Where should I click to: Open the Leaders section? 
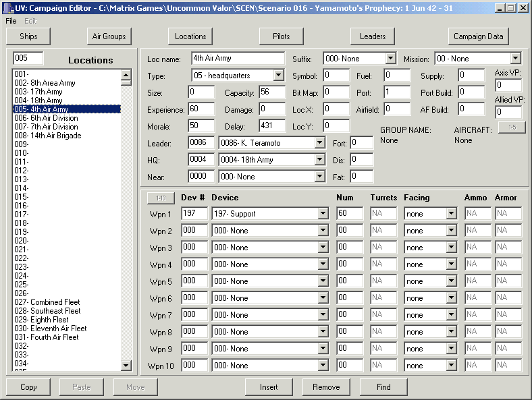[373, 36]
